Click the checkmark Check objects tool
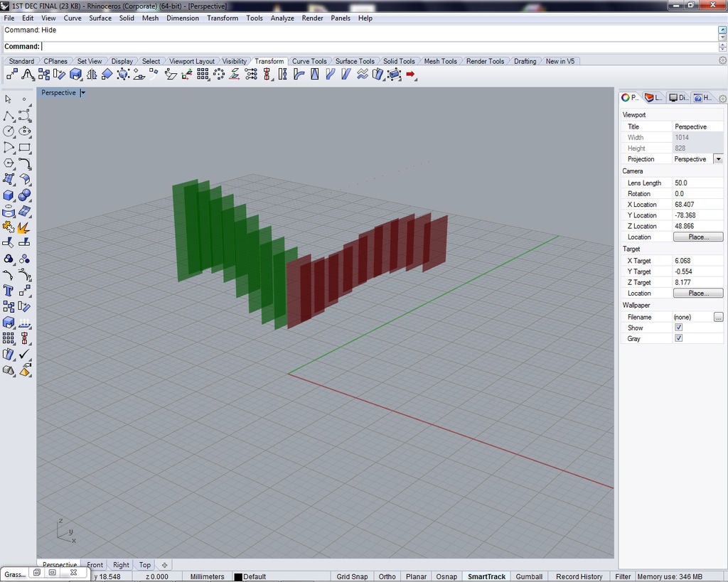 (25, 354)
